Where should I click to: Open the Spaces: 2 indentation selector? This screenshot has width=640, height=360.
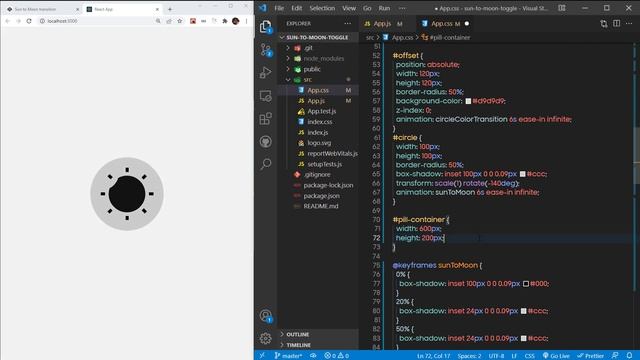[469, 356]
